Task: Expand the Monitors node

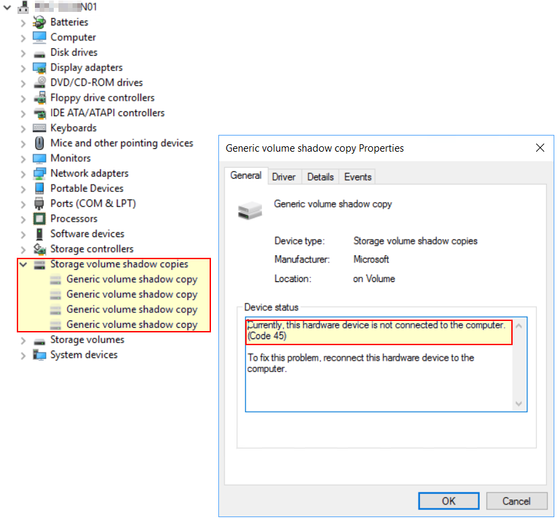Action: (23, 159)
